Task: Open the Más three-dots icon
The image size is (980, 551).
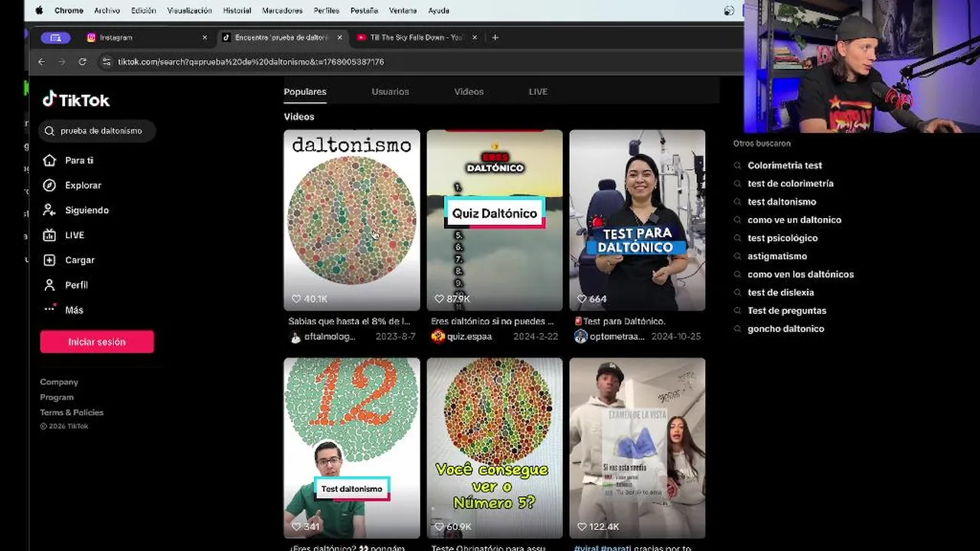Action: pos(50,309)
